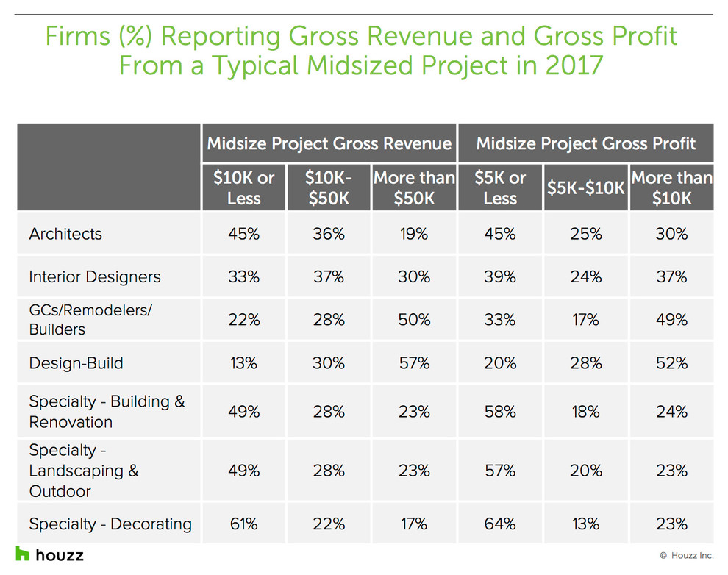This screenshot has width=728, height=575.
Task: Click the 57% cell in the Design-Build row
Action: coord(414,363)
